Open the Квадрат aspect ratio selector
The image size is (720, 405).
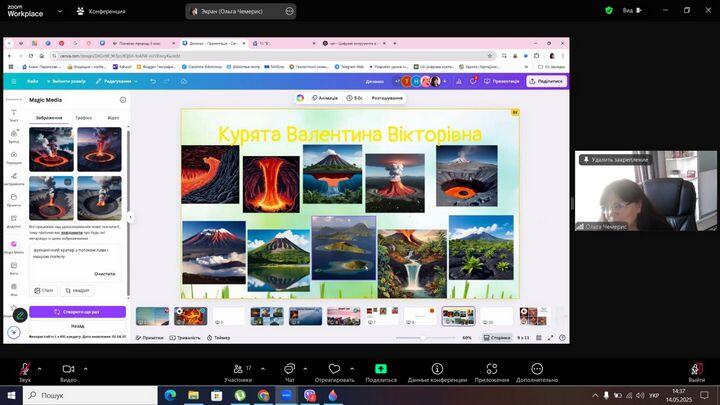pos(77,290)
